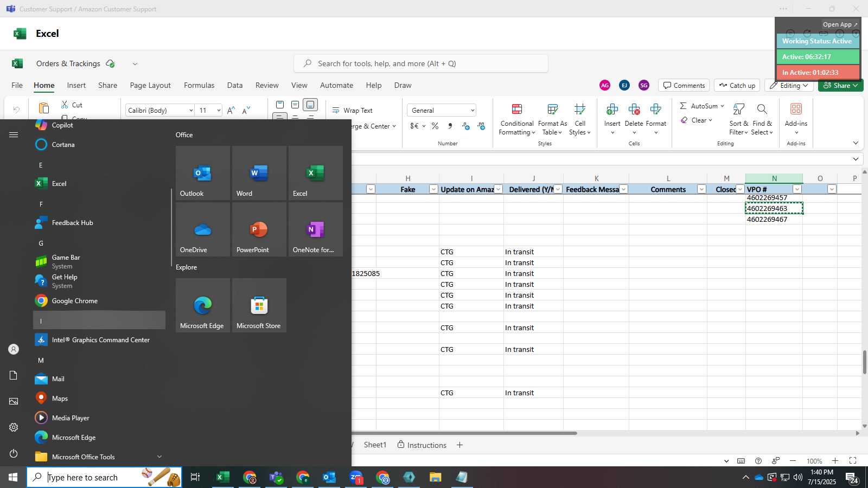Open the AutoSum dropdown
The height and width of the screenshot is (488, 868).
pos(722,106)
